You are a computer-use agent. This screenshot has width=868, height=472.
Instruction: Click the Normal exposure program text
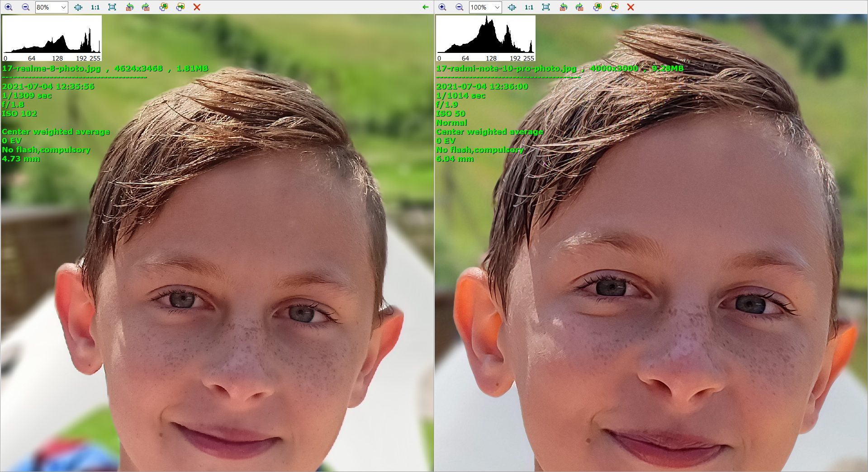(x=451, y=123)
